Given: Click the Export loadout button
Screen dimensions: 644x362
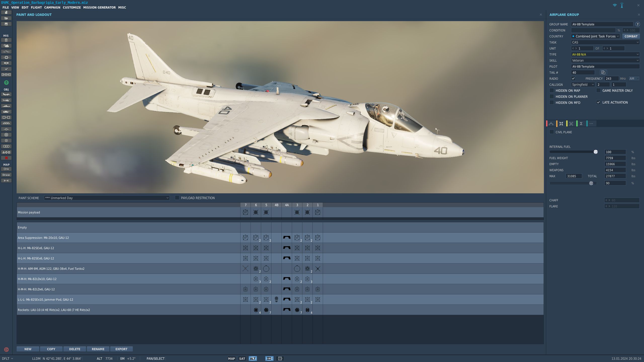Looking at the screenshot, I should click(121, 349).
